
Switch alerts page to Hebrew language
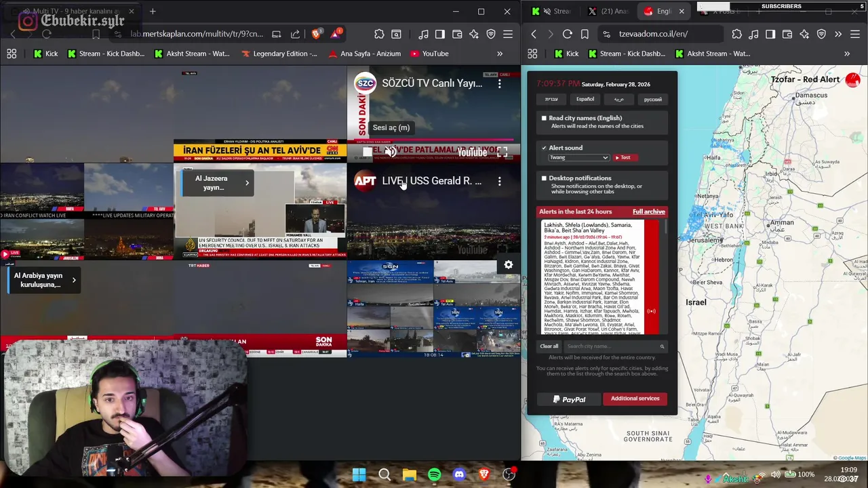coord(551,100)
